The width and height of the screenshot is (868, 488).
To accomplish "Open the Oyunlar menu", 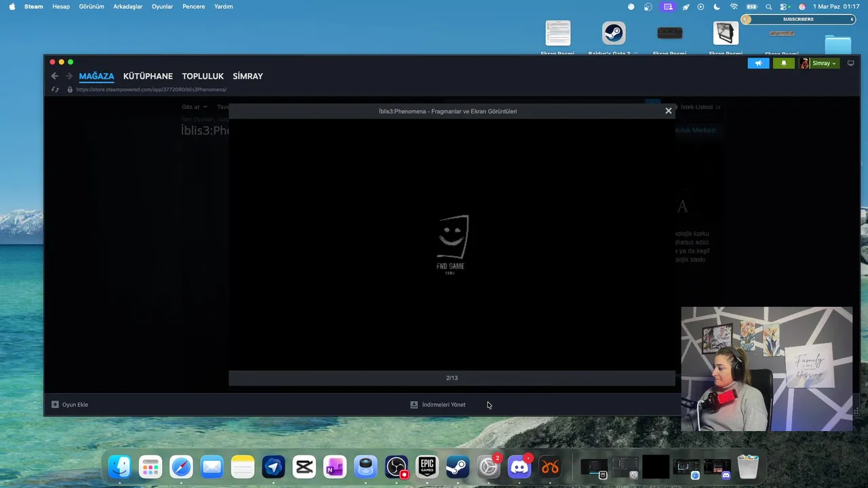I will 162,7.
